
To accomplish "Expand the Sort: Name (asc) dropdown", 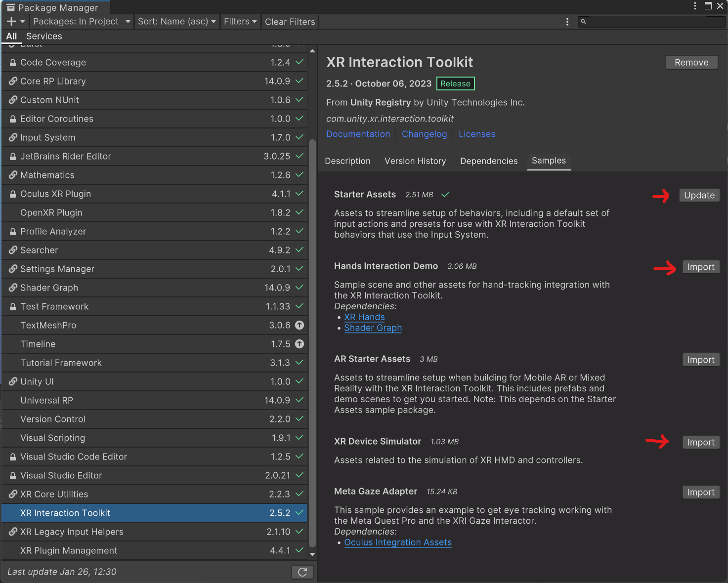I will (177, 22).
